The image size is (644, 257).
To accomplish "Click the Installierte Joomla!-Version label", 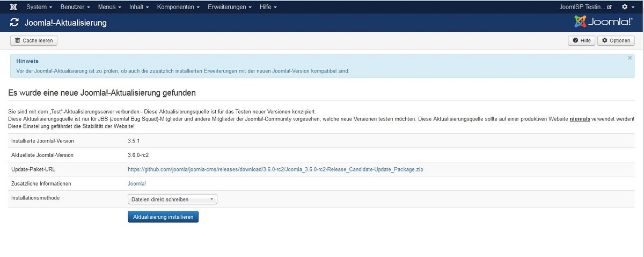I will click(x=42, y=141).
